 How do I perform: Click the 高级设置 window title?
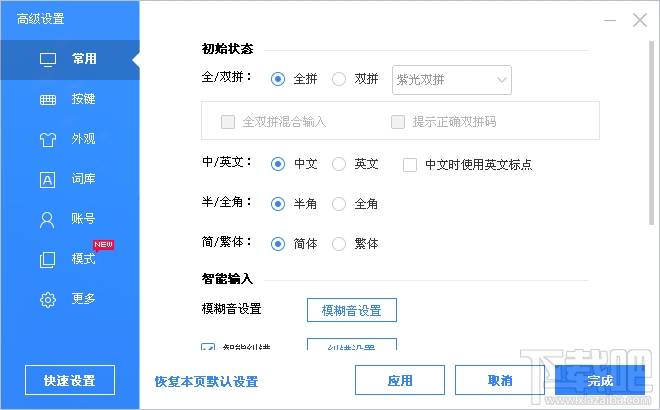(40, 19)
